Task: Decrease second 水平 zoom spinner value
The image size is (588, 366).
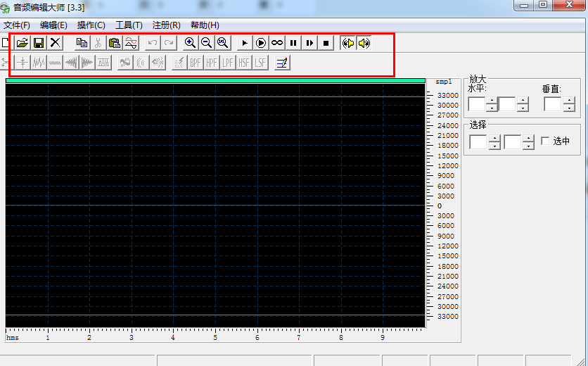Action: tap(523, 108)
